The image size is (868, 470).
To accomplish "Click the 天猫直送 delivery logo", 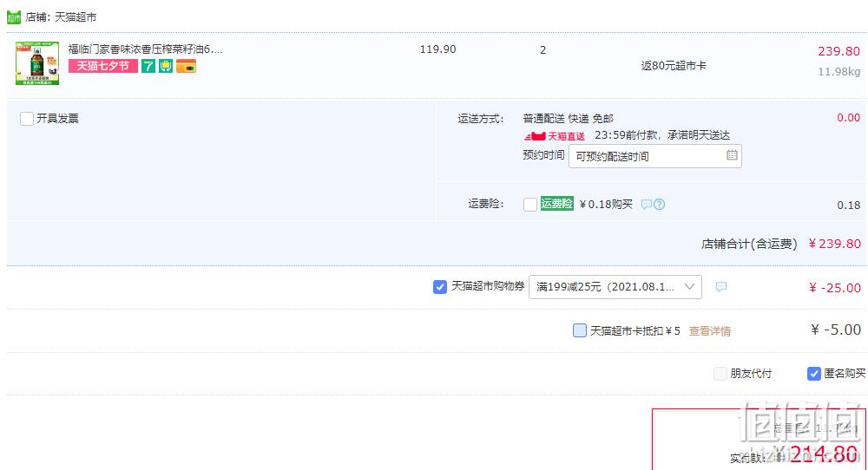I will [x=554, y=136].
